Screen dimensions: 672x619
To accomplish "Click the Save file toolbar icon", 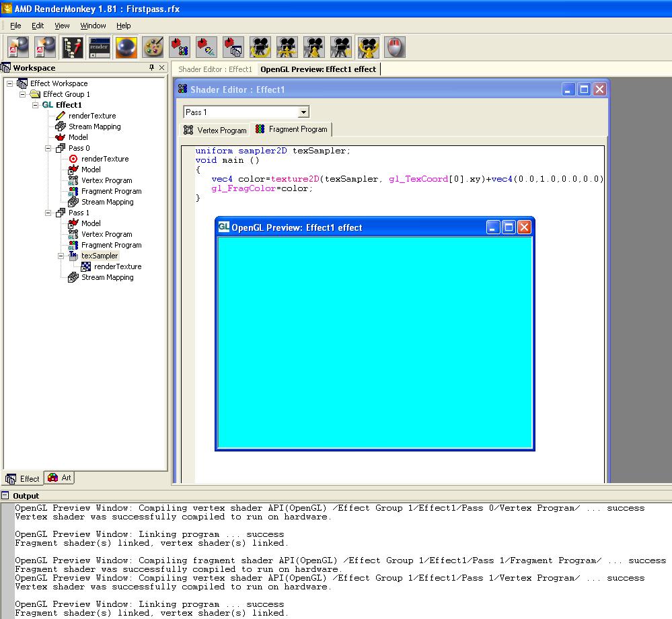I will pos(45,47).
